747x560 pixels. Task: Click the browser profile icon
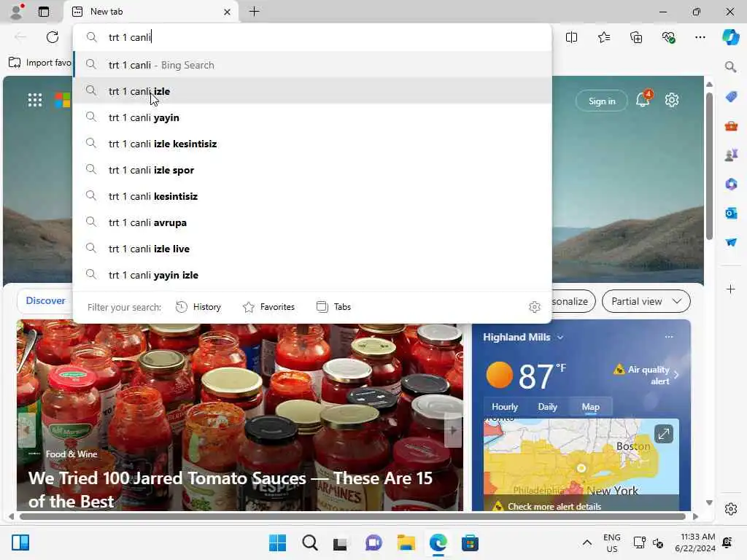(16, 12)
